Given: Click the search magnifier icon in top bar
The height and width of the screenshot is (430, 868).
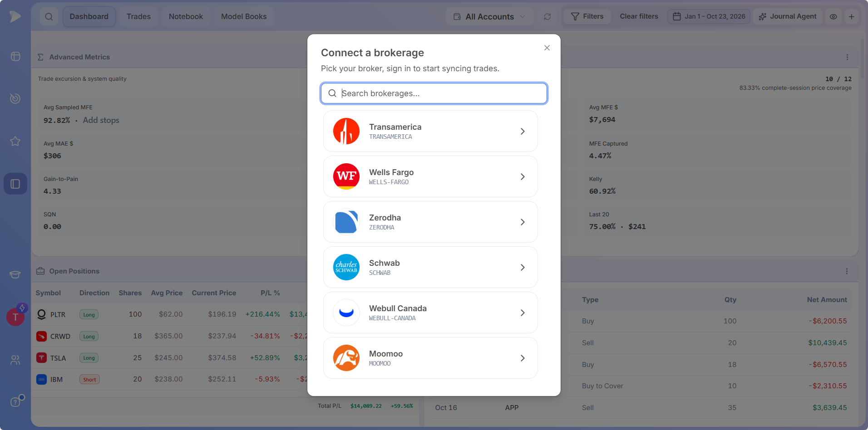Looking at the screenshot, I should pyautogui.click(x=49, y=17).
